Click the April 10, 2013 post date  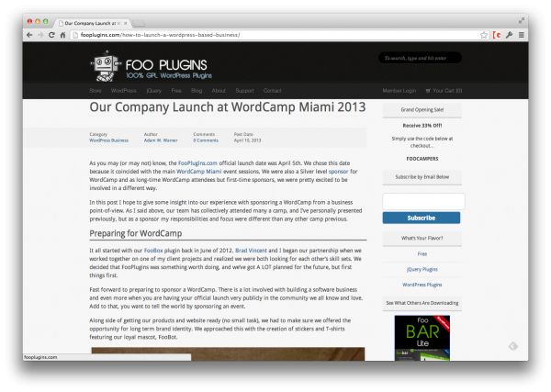[247, 140]
